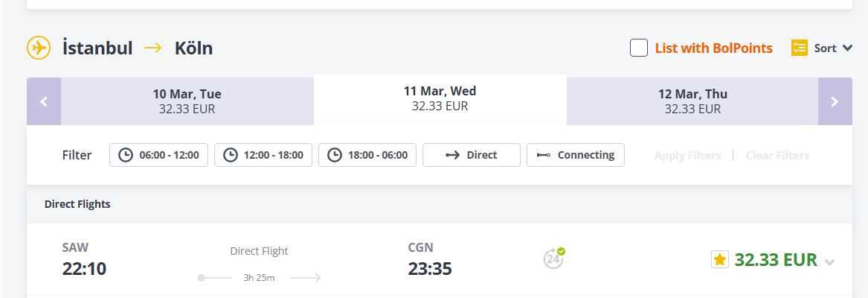Viewport: 868px width, 298px height.
Task: Click the yellow route arrow between cities
Action: (x=153, y=48)
